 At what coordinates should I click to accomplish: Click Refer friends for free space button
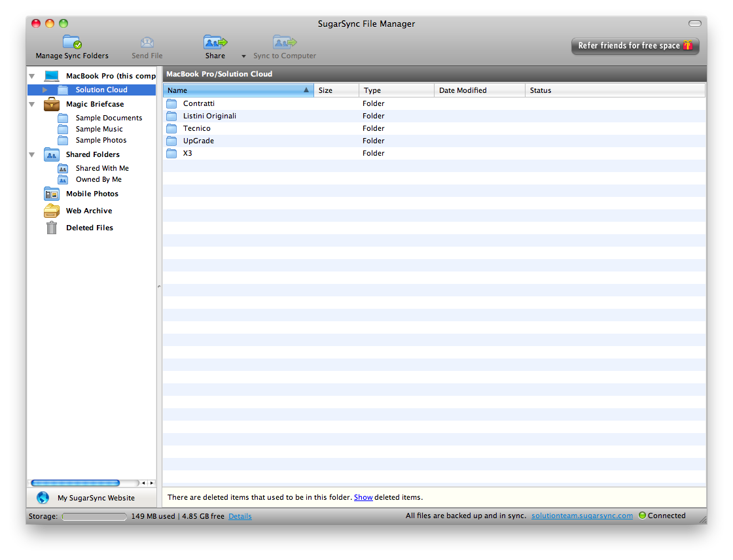click(635, 46)
